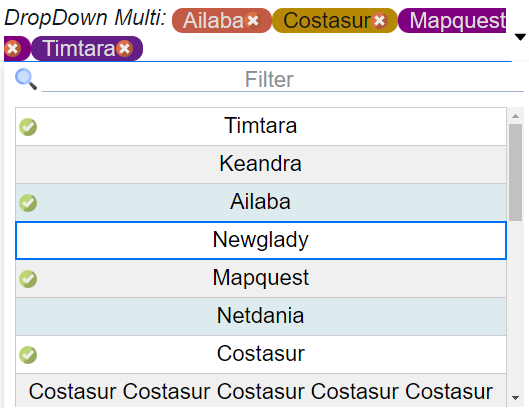Click the list scrollbar thumb
This screenshot has width=529, height=408.
516,172
